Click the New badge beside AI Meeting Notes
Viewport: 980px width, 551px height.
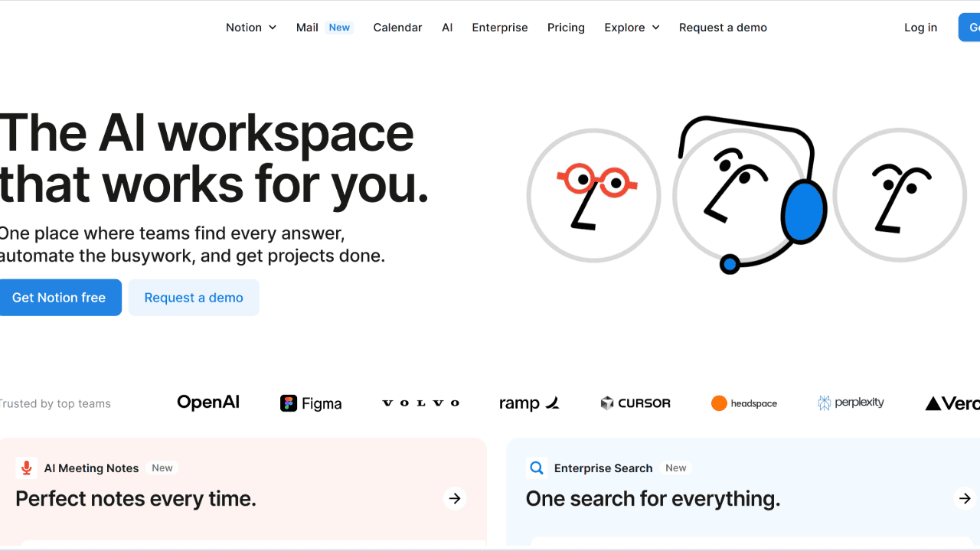tap(162, 468)
